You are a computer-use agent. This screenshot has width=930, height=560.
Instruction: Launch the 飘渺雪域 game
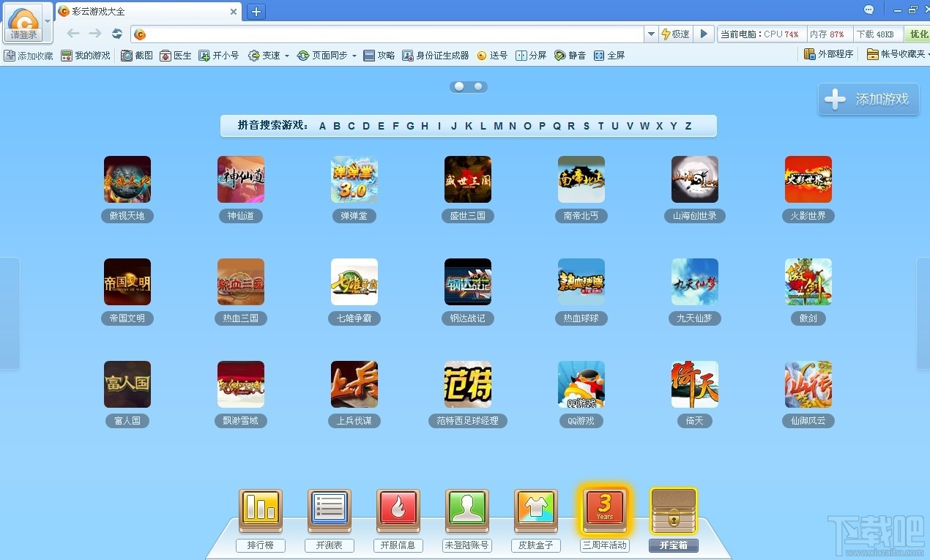(241, 384)
